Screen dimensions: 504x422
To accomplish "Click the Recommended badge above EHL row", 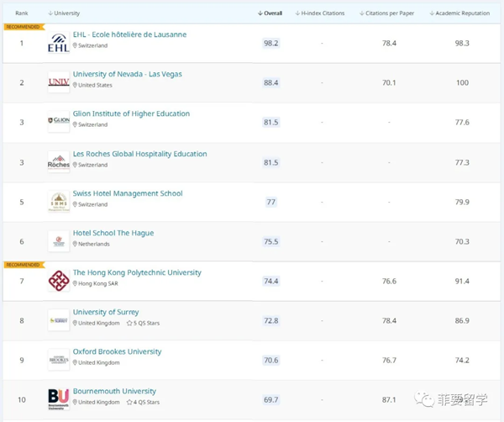I will pyautogui.click(x=24, y=27).
